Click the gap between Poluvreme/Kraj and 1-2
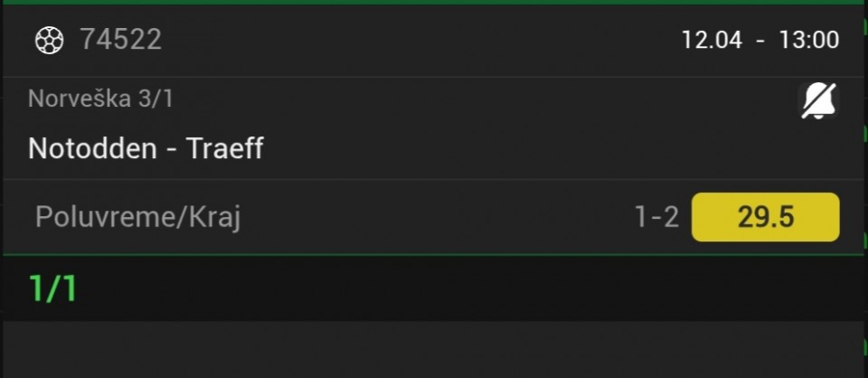This screenshot has width=868, height=378. coord(434,217)
